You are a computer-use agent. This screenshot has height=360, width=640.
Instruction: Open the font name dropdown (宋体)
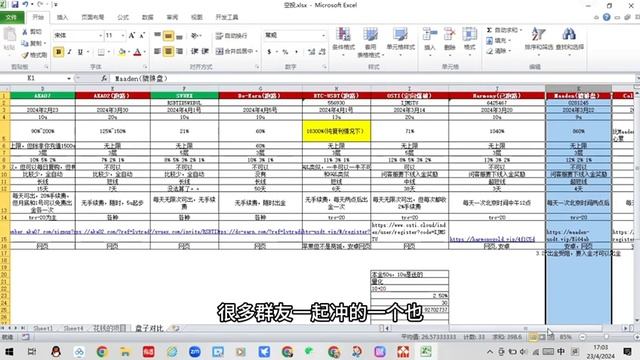pyautogui.click(x=100, y=36)
